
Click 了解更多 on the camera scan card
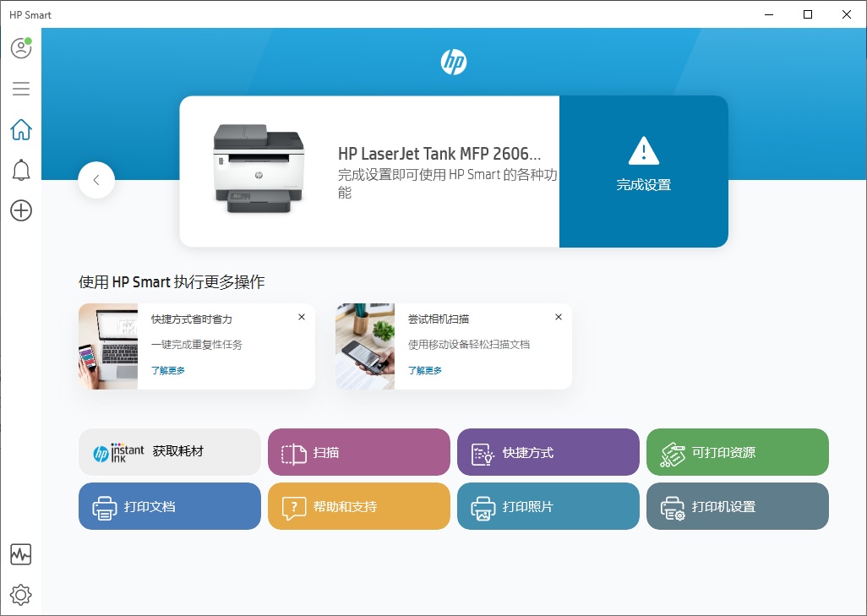click(x=423, y=369)
